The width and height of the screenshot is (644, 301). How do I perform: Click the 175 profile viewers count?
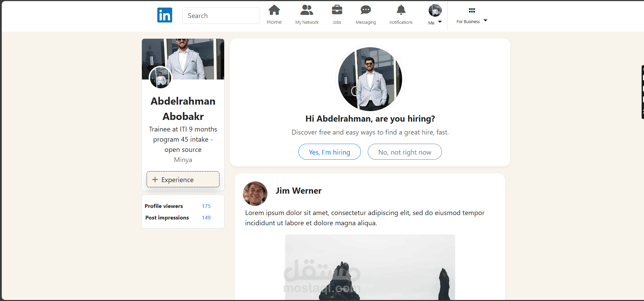206,206
